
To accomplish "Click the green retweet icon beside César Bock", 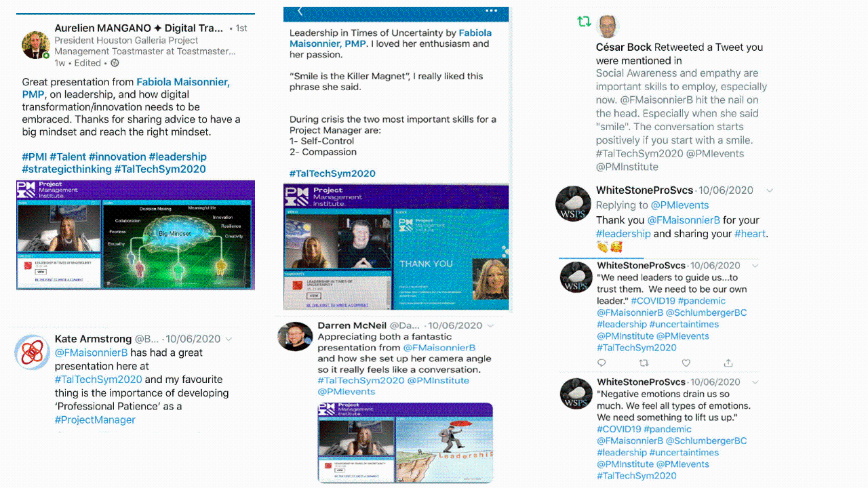I will 584,22.
